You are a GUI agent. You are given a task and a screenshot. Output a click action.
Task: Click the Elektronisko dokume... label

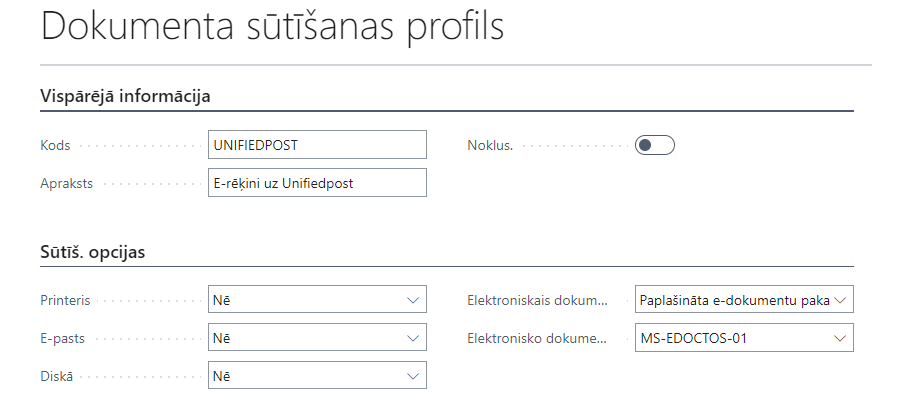coord(537,338)
